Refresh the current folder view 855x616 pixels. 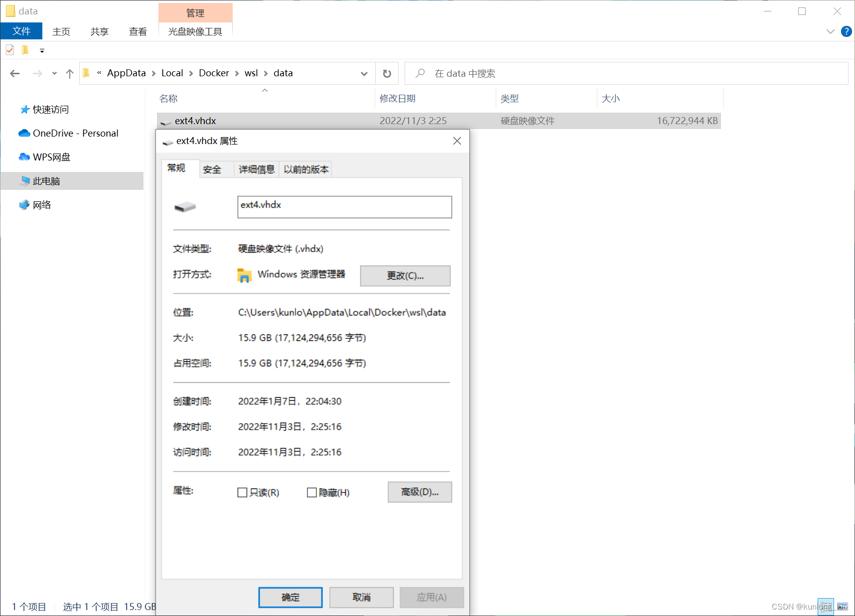click(x=387, y=73)
